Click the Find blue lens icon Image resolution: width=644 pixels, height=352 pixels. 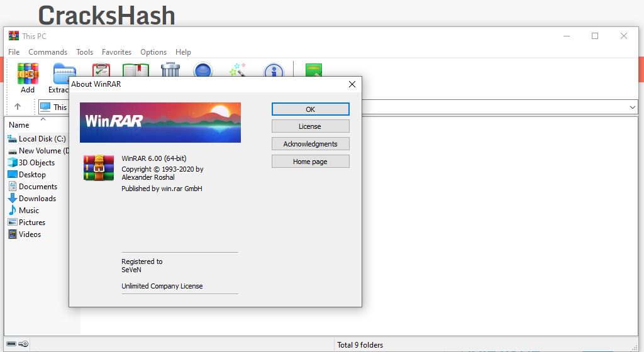203,70
